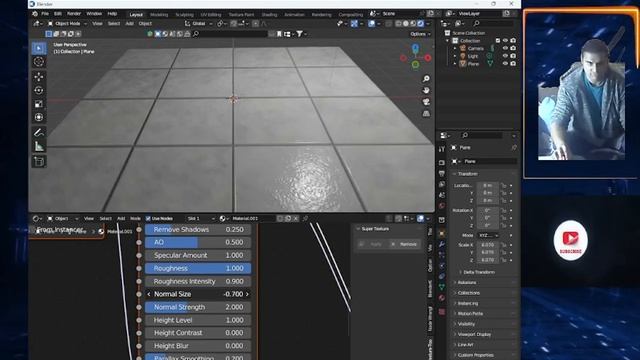Hide the Camera in the outliner
The height and width of the screenshot is (360, 640).
click(505, 48)
